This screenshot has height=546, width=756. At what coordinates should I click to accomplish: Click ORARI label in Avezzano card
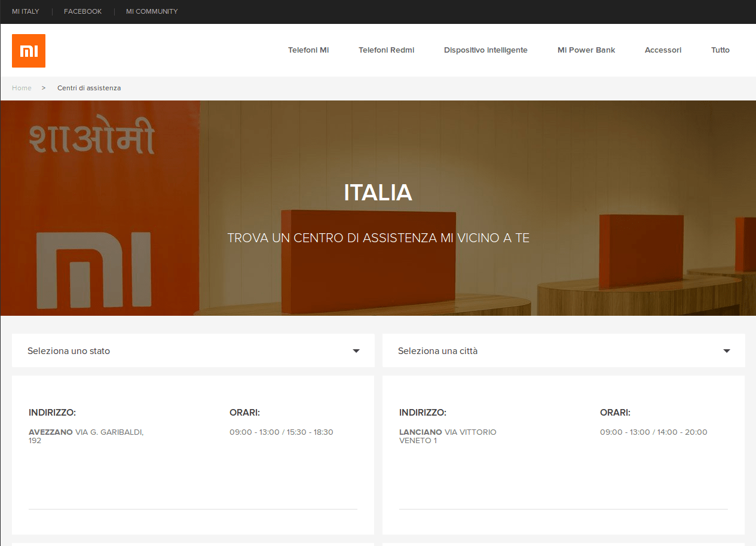point(244,413)
